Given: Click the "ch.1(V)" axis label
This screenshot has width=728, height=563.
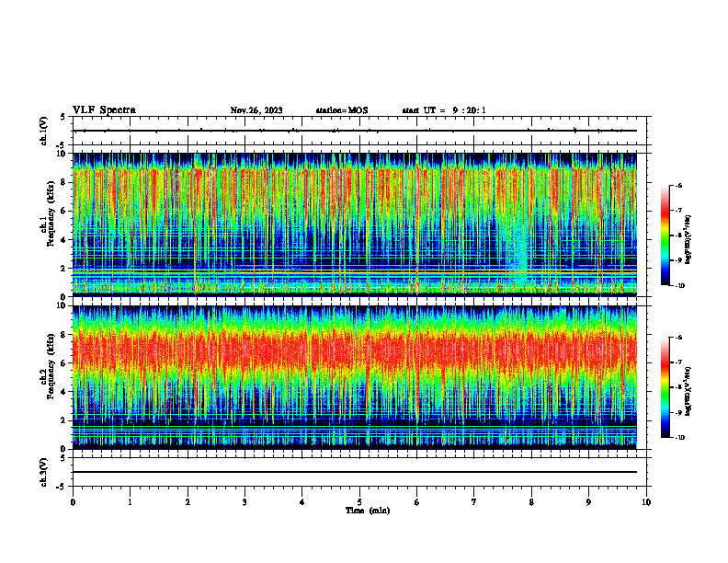Looking at the screenshot, I should coord(44,131).
